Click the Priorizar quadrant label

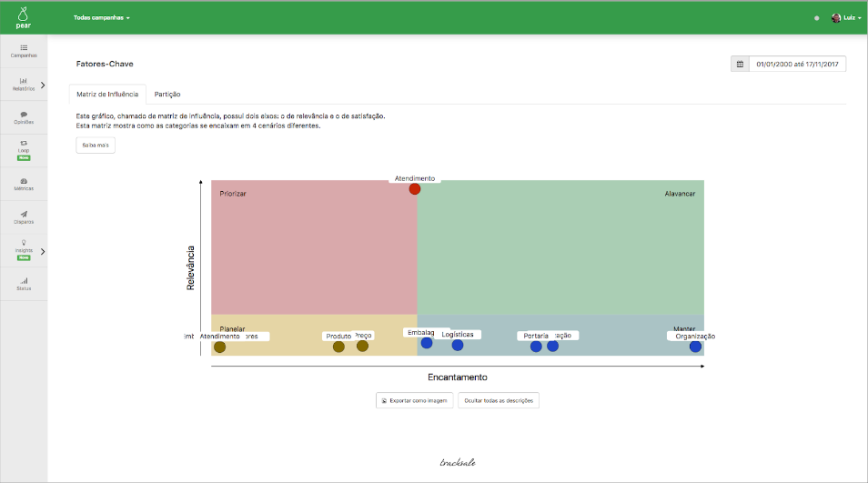233,194
